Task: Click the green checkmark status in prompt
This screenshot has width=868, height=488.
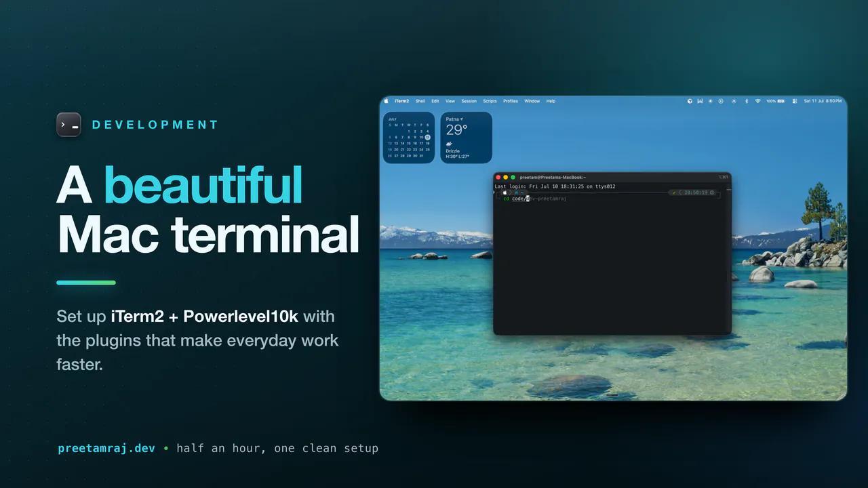Action: click(x=674, y=192)
